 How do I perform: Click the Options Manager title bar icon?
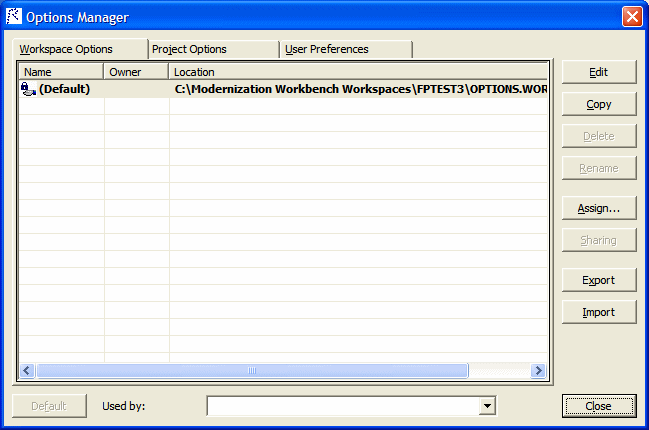click(x=14, y=16)
